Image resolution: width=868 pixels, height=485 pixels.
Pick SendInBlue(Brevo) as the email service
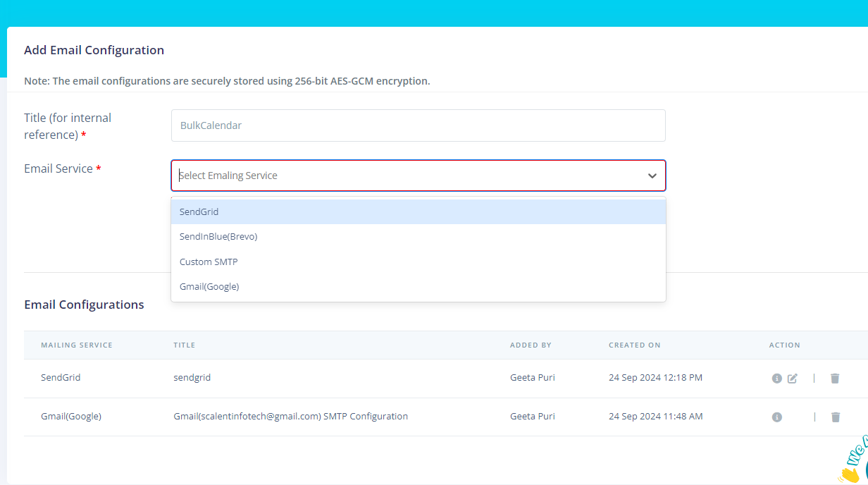[x=218, y=236]
